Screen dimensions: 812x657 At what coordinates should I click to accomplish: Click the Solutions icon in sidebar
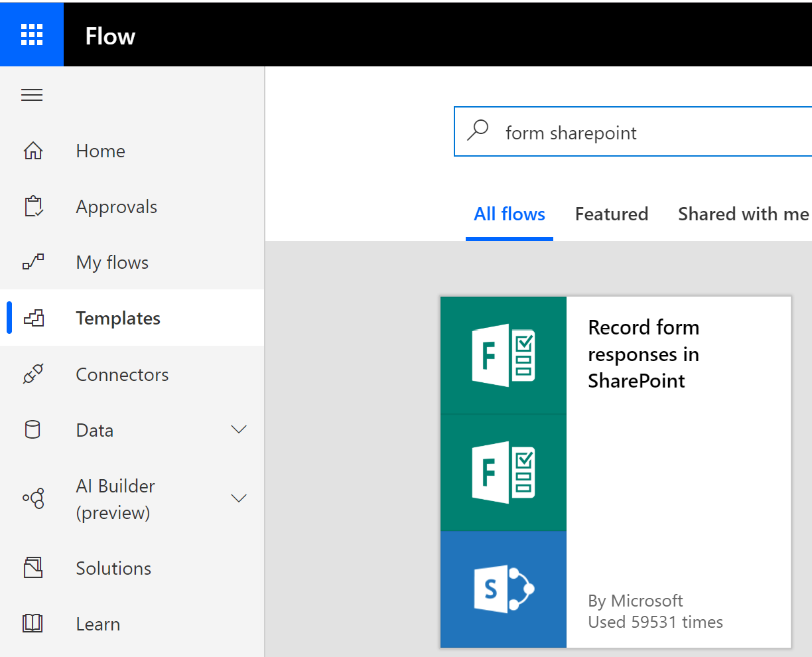tap(33, 568)
